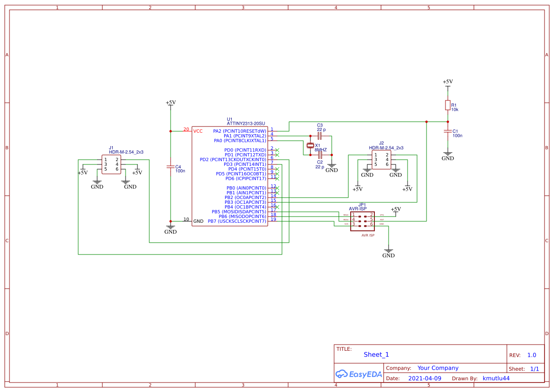The image size is (554, 392).
Task: Select the 10k resistor R1
Action: pyautogui.click(x=447, y=105)
